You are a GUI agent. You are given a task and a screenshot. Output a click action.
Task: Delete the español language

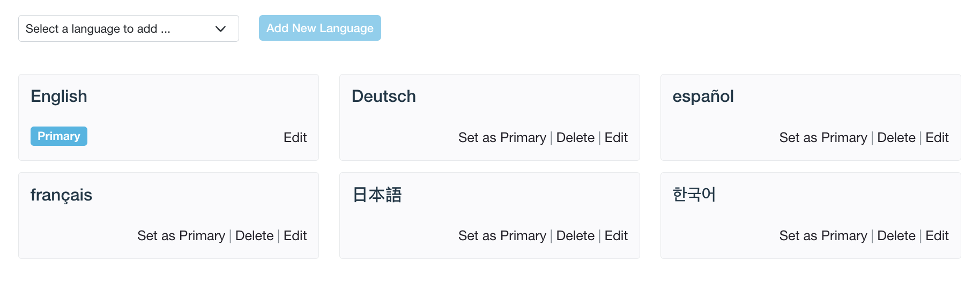(x=896, y=138)
